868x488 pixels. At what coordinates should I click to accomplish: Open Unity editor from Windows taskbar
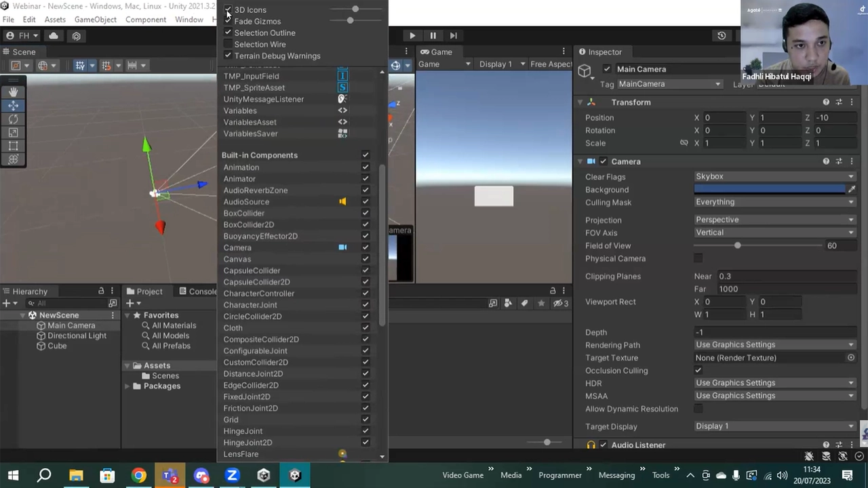295,475
